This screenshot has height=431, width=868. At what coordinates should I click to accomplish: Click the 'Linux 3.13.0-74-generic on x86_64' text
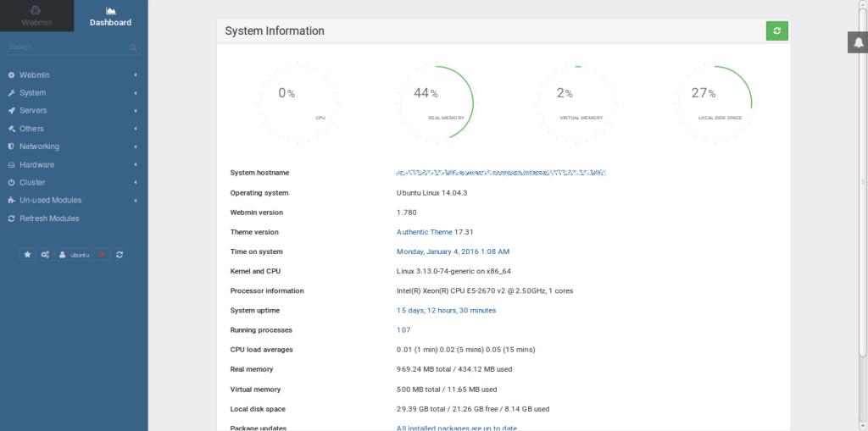pyautogui.click(x=453, y=271)
